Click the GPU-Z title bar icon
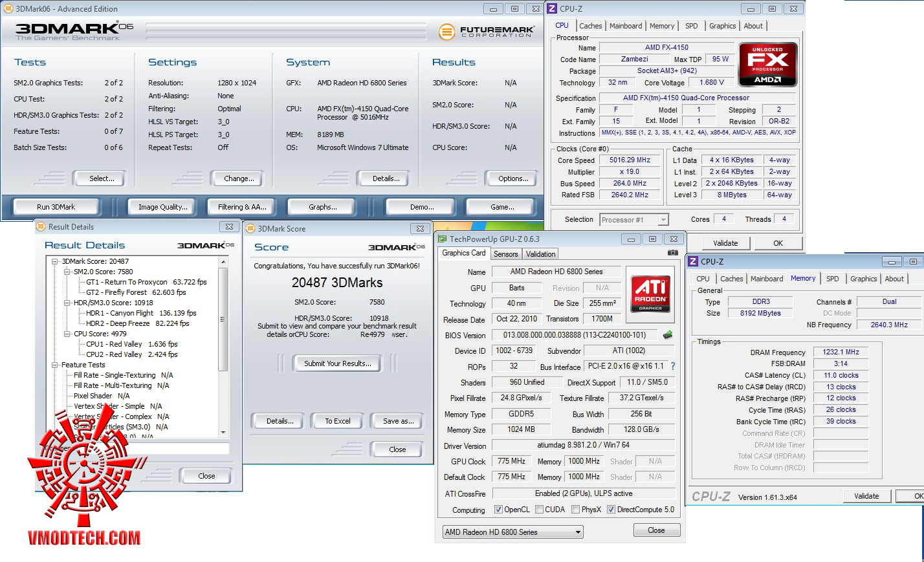The image size is (924, 562). pos(443,239)
